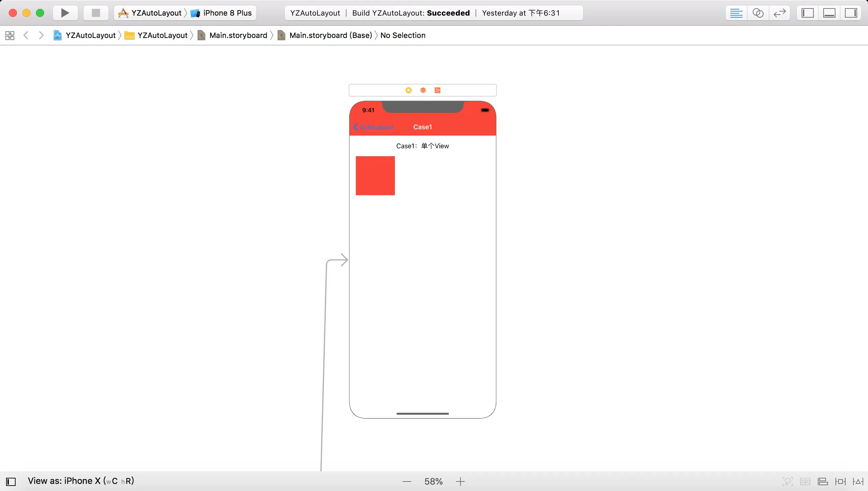The width and height of the screenshot is (868, 491).
Task: Go back in editor history
Action: click(26, 35)
